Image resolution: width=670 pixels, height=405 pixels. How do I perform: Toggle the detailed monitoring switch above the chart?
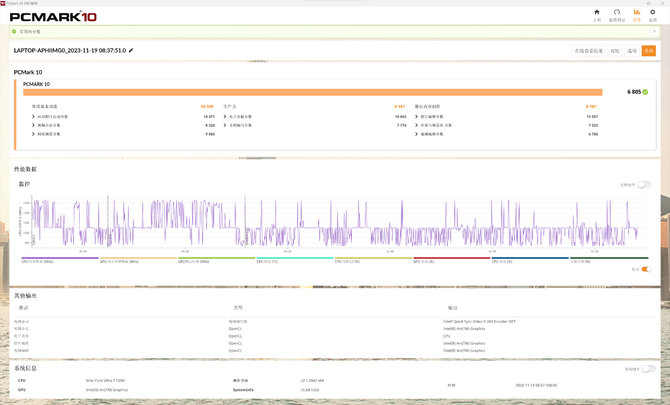tap(644, 185)
